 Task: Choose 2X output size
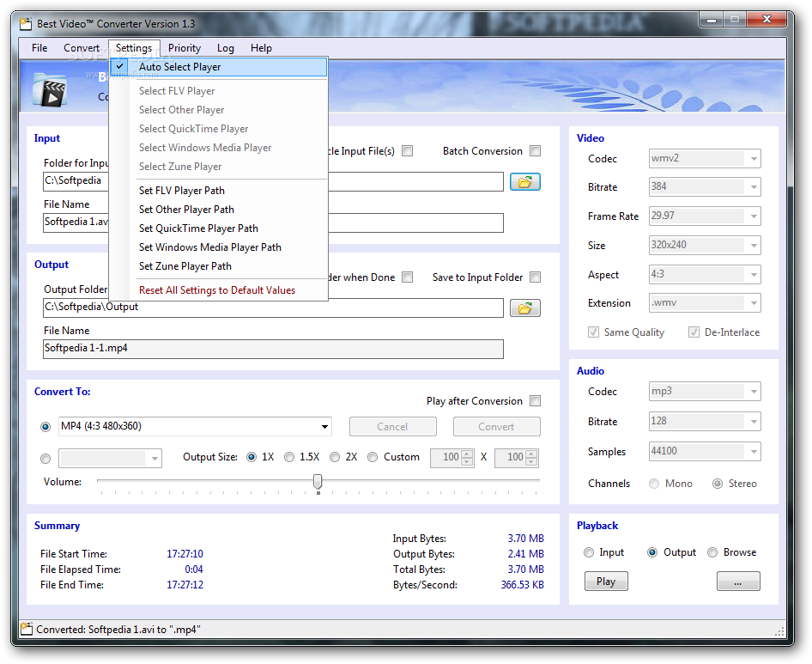click(x=335, y=457)
